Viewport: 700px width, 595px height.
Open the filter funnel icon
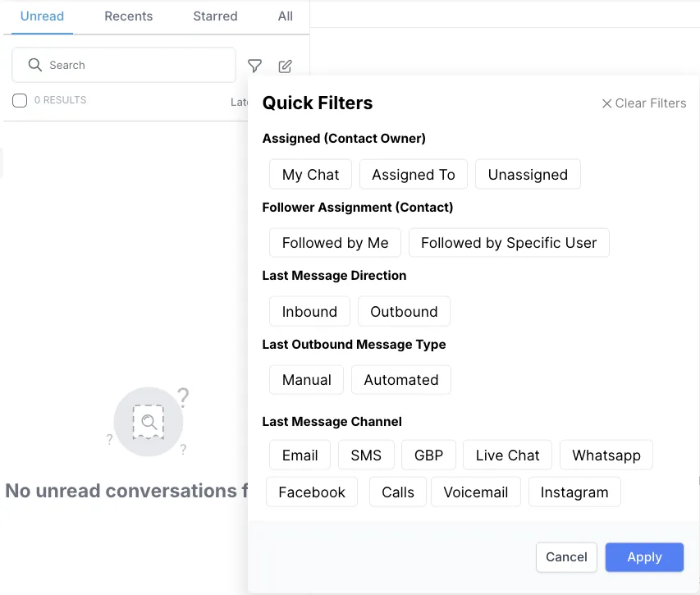click(x=254, y=66)
